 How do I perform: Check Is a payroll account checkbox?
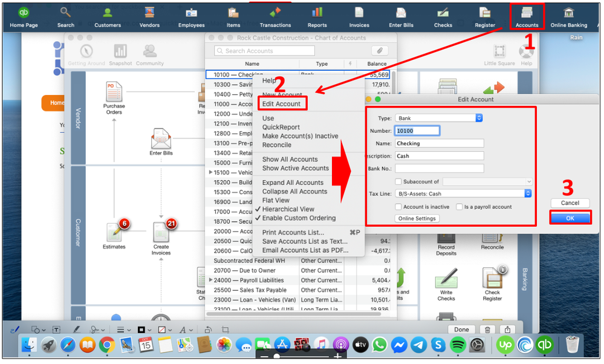[x=459, y=207]
